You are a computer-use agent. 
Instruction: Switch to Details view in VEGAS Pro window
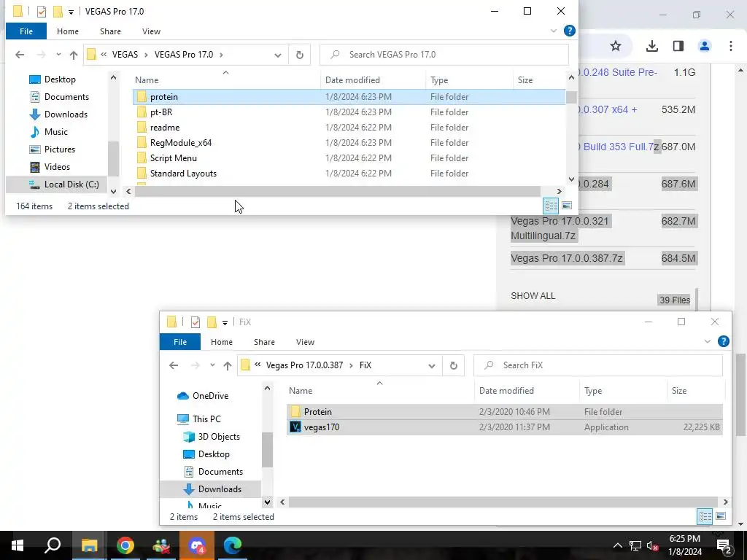pyautogui.click(x=551, y=206)
